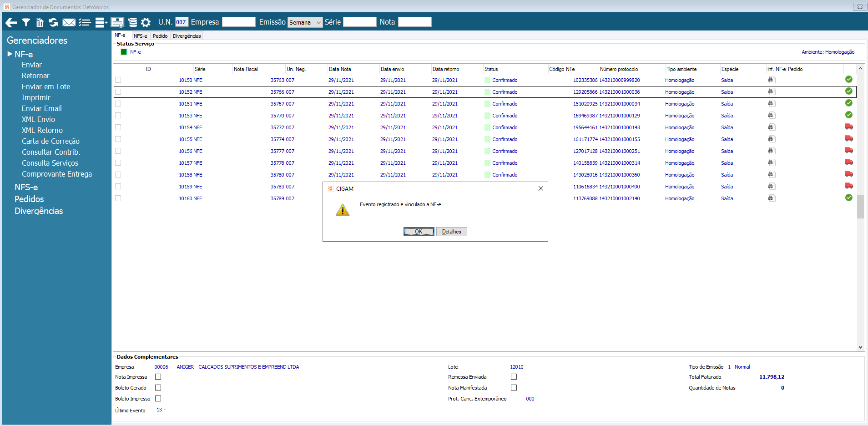The image size is (868, 426).
Task: Open Detalhes in CIGAM dialog
Action: (x=452, y=232)
